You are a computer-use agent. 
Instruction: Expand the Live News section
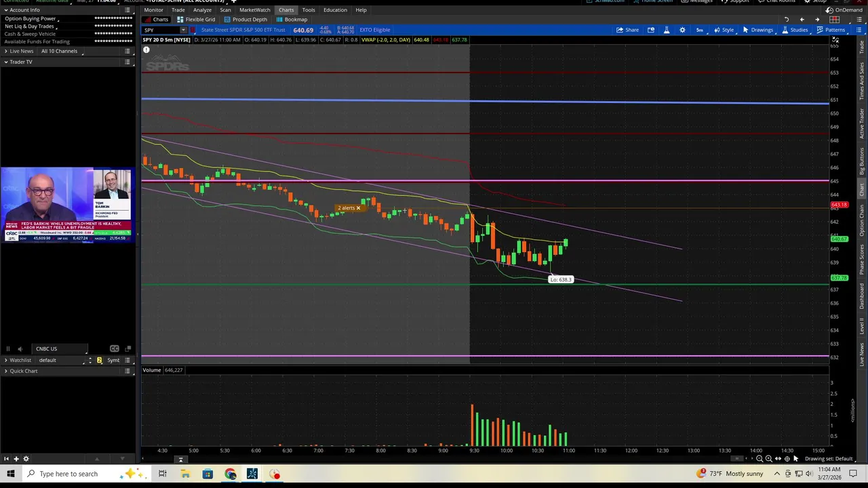coord(5,52)
